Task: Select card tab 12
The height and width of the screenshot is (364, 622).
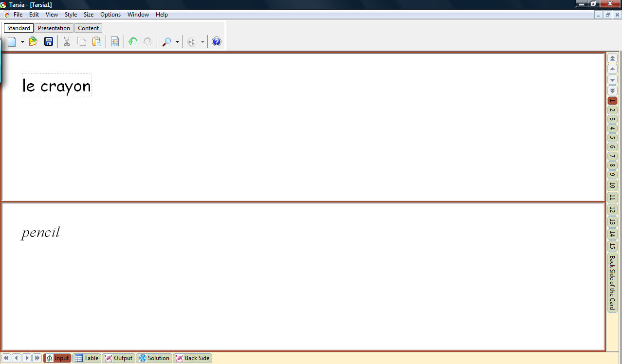Action: 613,210
